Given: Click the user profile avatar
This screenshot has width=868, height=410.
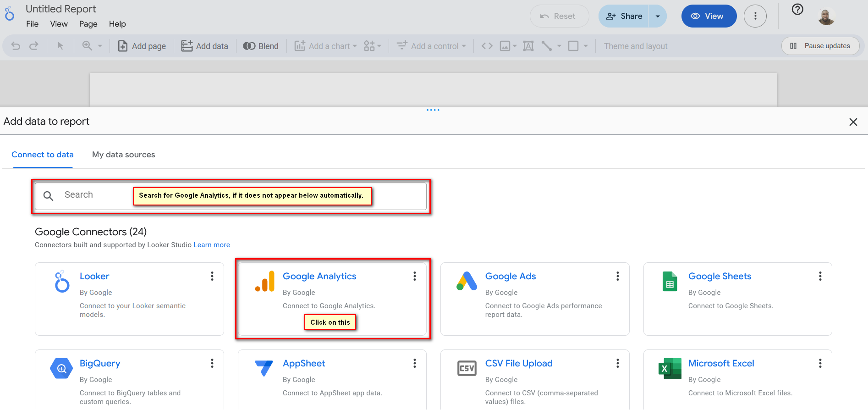Looking at the screenshot, I should pyautogui.click(x=826, y=17).
